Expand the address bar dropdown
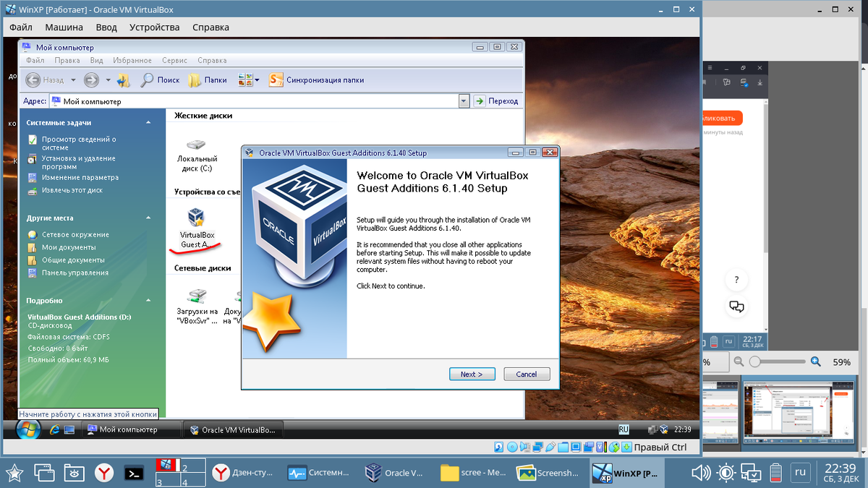Screen dimensions: 868x488 [464, 101]
